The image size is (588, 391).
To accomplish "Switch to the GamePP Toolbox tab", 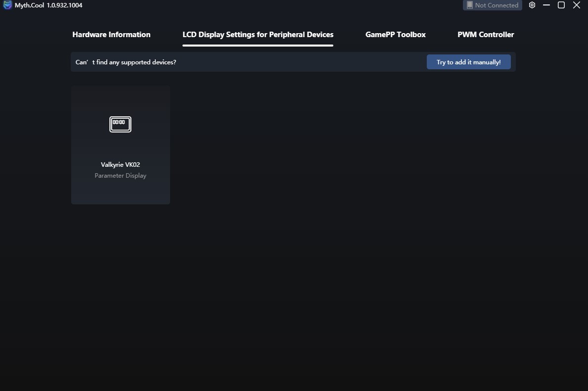I will [x=395, y=35].
